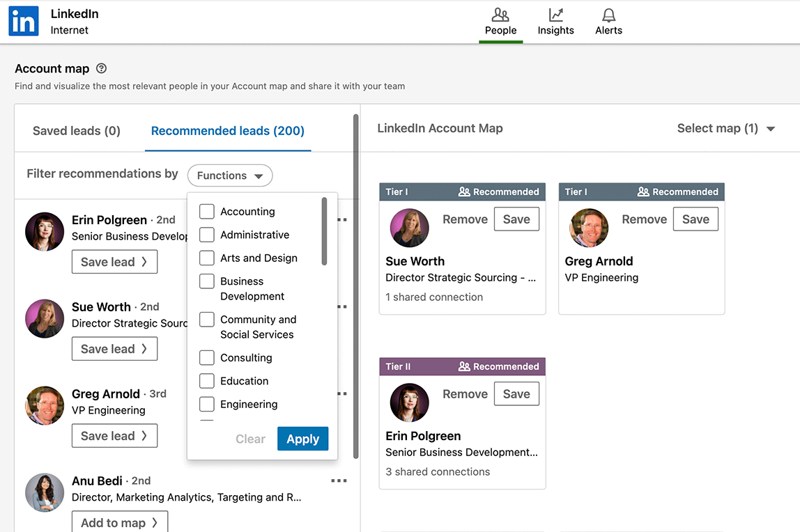
Task: Open the Insights tab
Action: click(555, 22)
